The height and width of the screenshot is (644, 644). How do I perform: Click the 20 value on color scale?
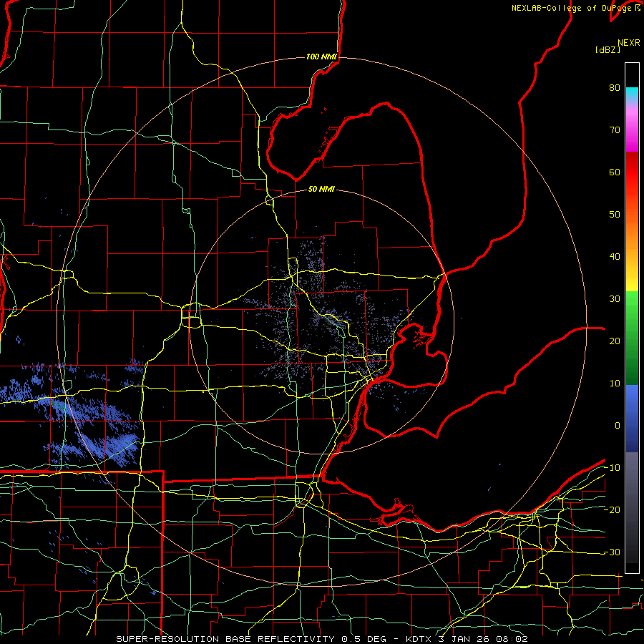point(615,341)
